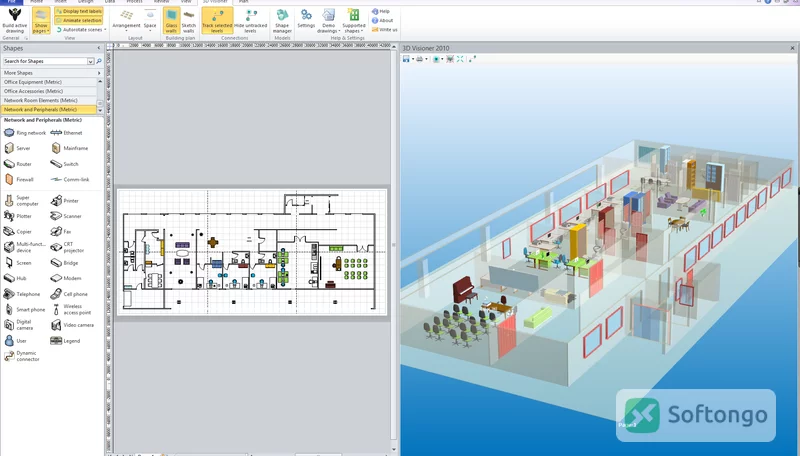The width and height of the screenshot is (800, 456).
Task: Collapse the Shapes panel
Action: click(99, 48)
